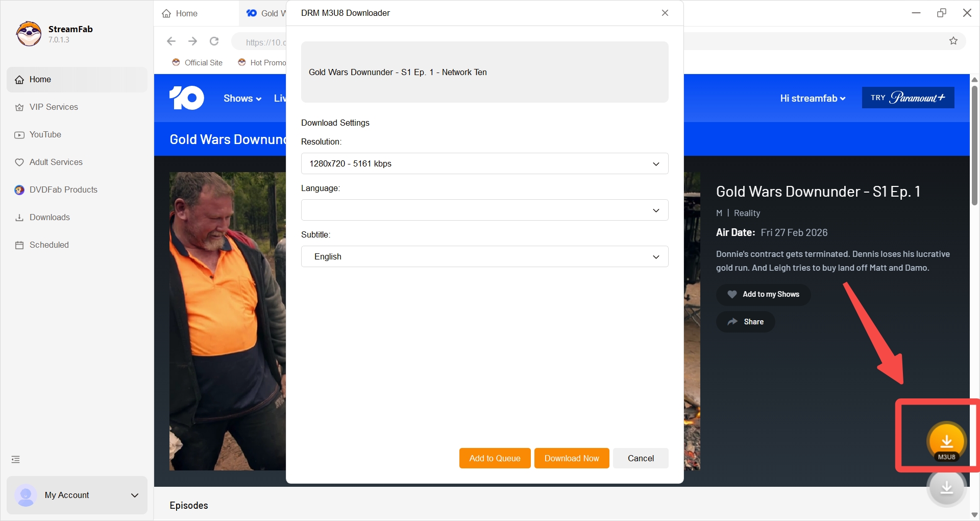Open the Shows menu on Network Ten

coord(241,98)
